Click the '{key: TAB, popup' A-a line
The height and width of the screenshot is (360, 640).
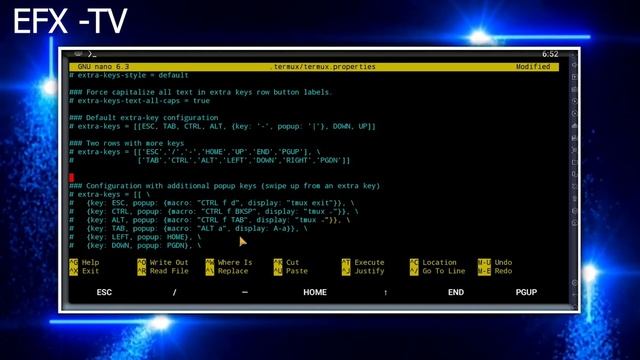coord(189,229)
